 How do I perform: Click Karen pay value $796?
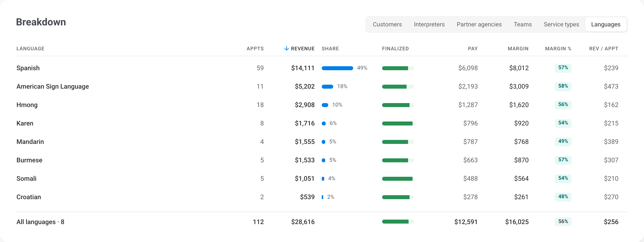point(470,123)
